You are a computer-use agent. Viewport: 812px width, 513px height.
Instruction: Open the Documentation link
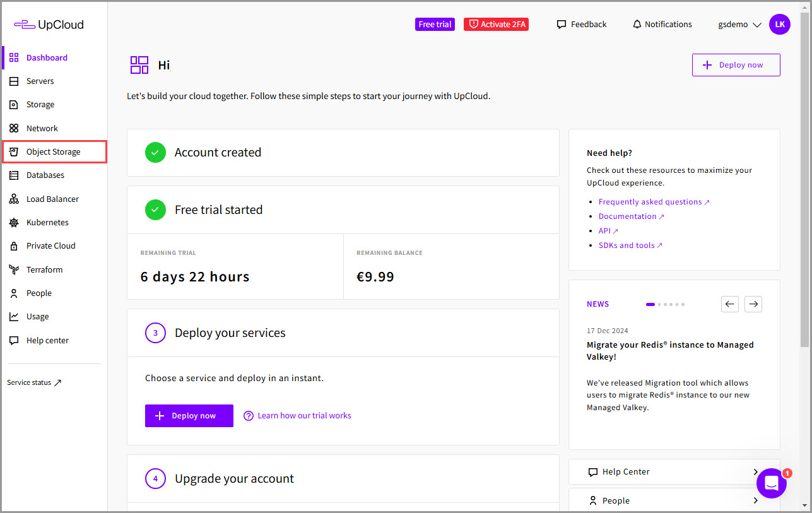tap(632, 216)
